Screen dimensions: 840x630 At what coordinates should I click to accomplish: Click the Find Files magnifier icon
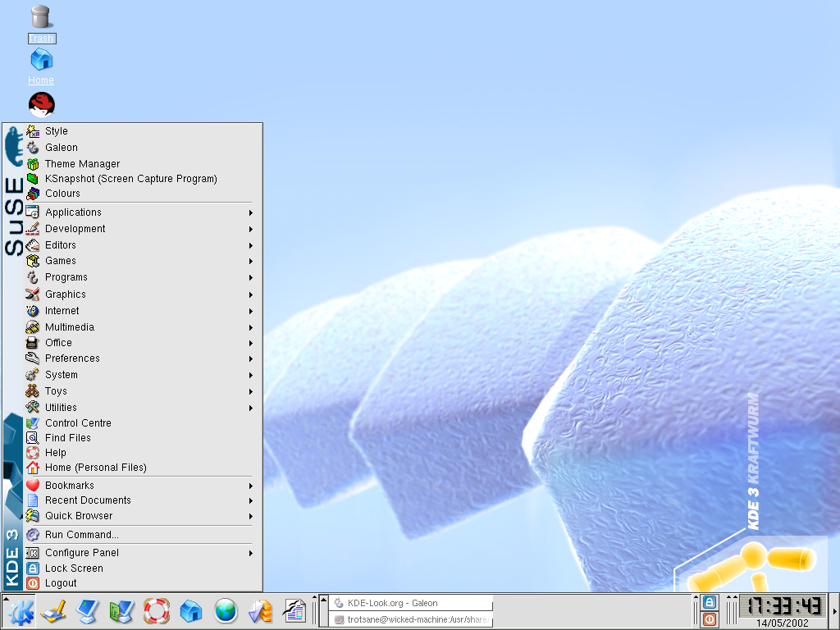click(33, 438)
